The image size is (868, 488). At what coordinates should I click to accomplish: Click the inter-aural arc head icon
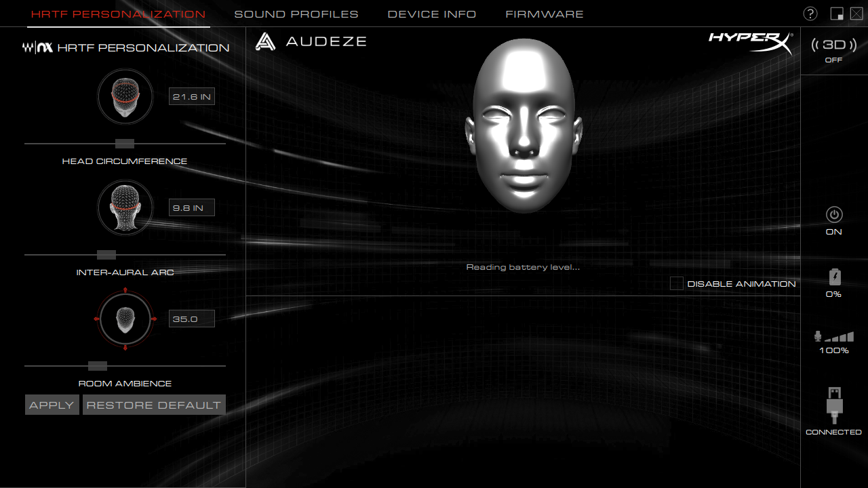125,207
